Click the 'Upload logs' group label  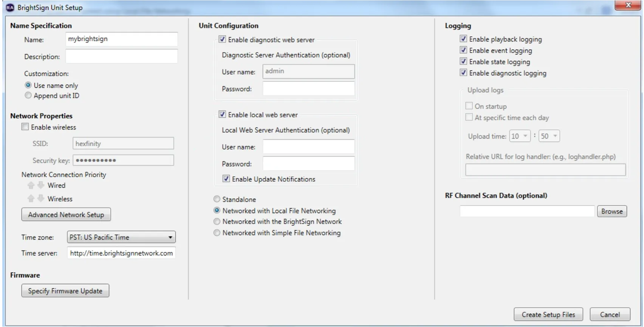(x=485, y=90)
